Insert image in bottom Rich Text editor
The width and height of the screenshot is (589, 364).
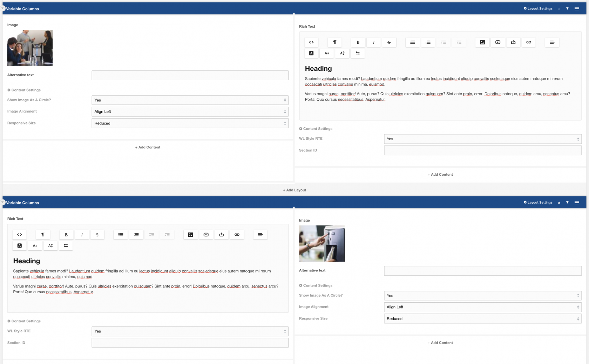(190, 235)
